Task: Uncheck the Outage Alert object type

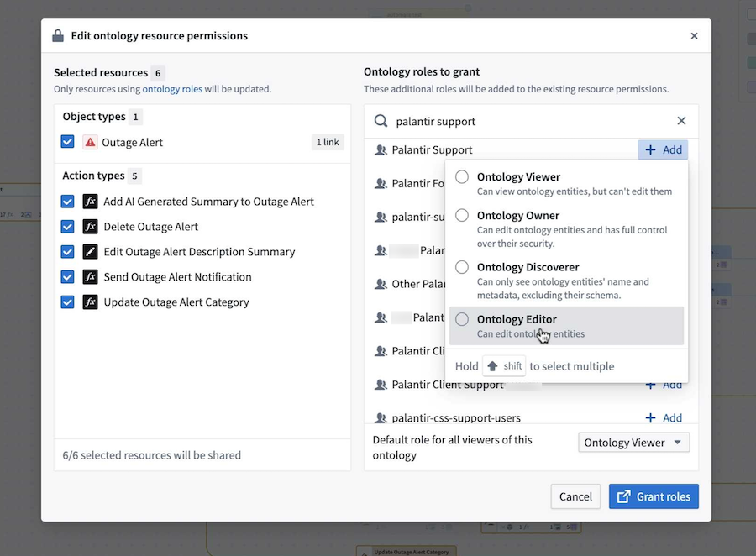Action: tap(66, 142)
